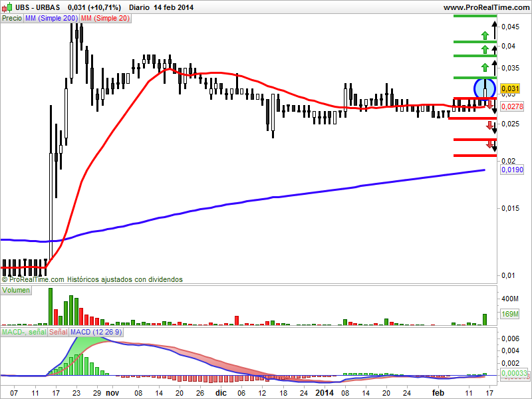Click the 0,045 price axis label
This screenshot has height=399, width=532.
(x=510, y=27)
